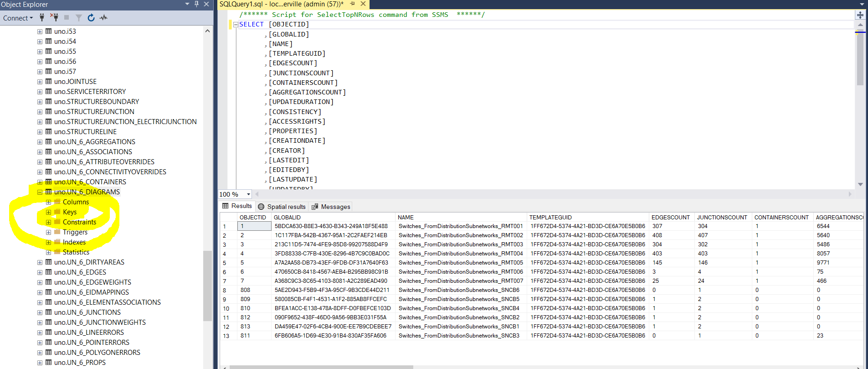Select the uno.UN_6_DIAGRAMS table
The image size is (868, 369).
[x=87, y=192]
